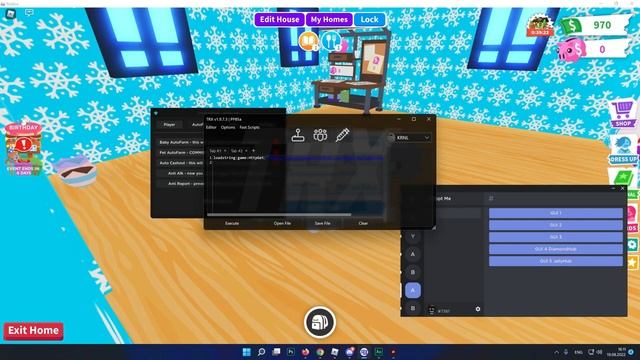Click the Lock house button
640x360 pixels.
coord(369,20)
